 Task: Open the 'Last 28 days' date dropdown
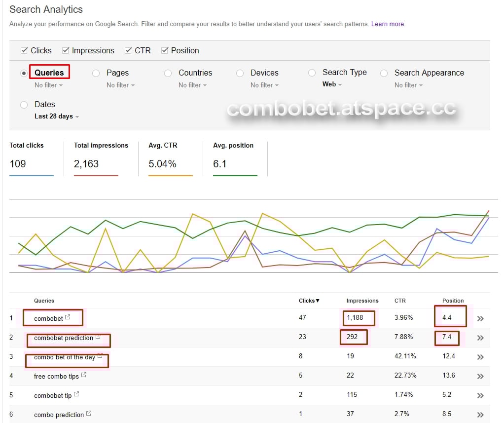(x=56, y=116)
